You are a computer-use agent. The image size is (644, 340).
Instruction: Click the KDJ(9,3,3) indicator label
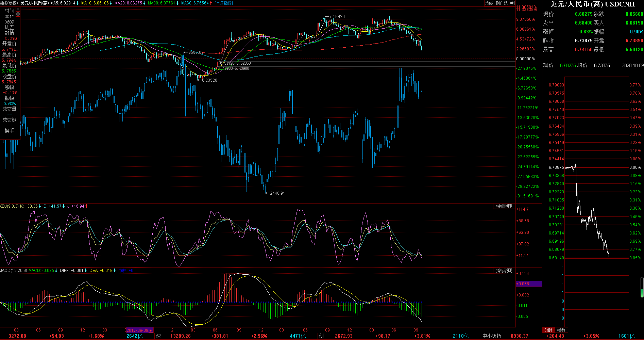click(9, 206)
